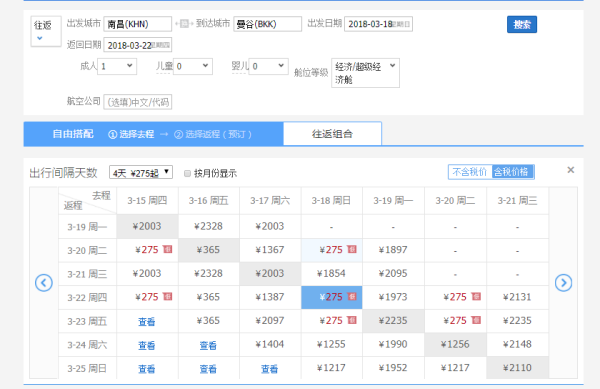The width and height of the screenshot is (600, 389).
Task: Click the blue 搜索 search button
Action: pos(522,24)
